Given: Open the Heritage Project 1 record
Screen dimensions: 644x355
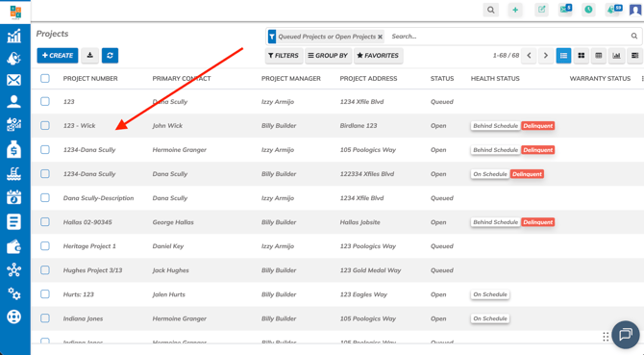Looking at the screenshot, I should point(89,246).
